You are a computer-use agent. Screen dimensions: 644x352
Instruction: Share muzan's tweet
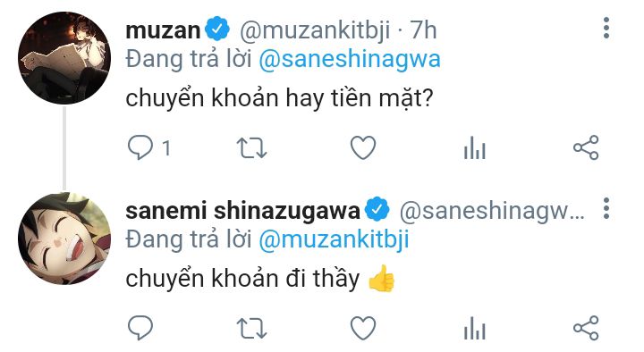click(586, 147)
